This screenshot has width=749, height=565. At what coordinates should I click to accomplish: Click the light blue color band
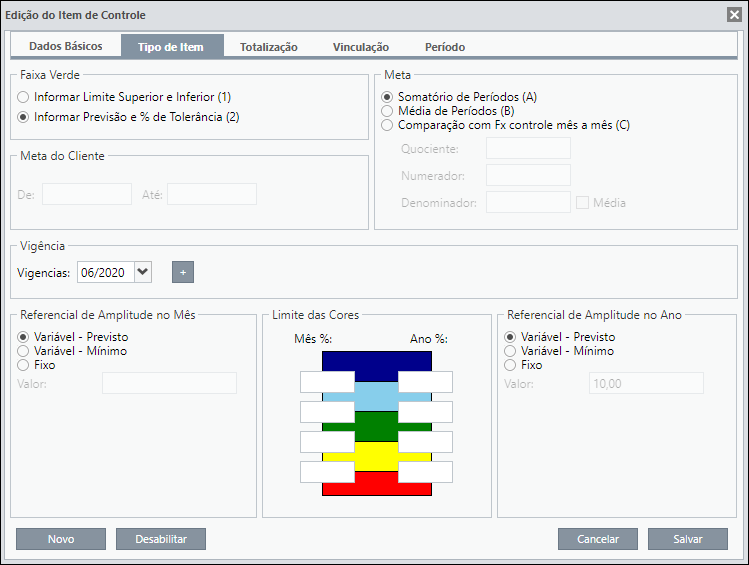point(377,396)
